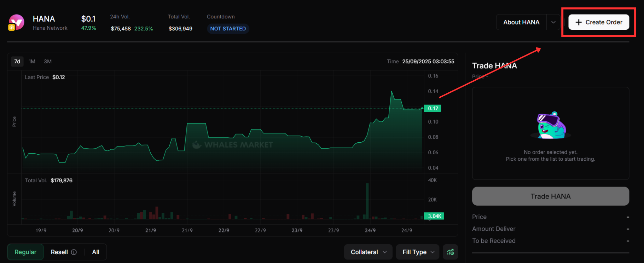Show the Resell info tooltip icon
The image size is (644, 263).
(74, 252)
